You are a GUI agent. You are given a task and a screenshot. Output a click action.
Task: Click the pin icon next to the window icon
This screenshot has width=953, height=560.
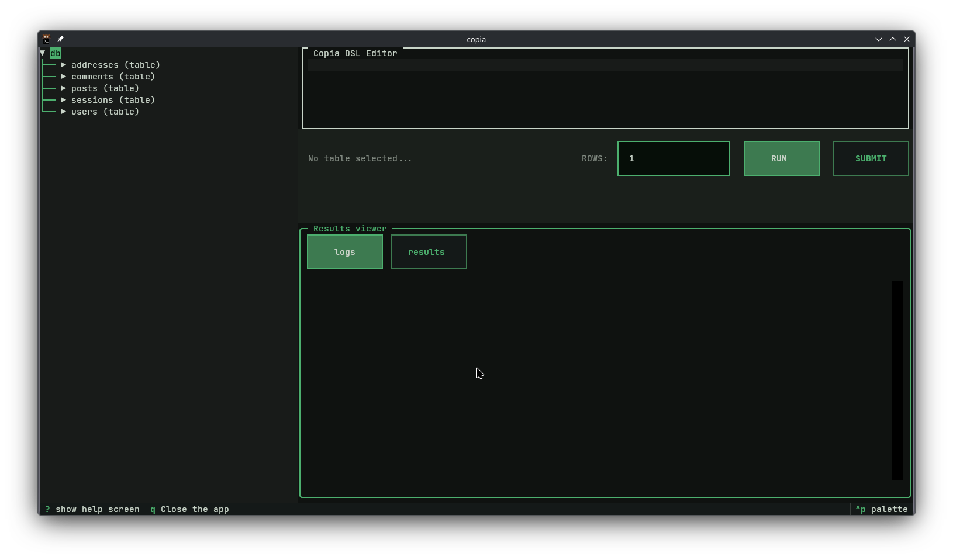(x=60, y=39)
